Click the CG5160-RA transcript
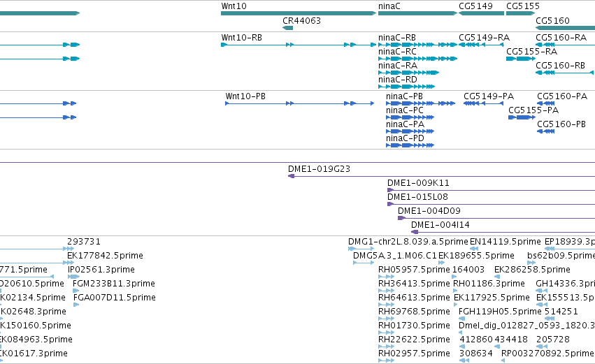This screenshot has width=595, height=364. pyautogui.click(x=566, y=45)
